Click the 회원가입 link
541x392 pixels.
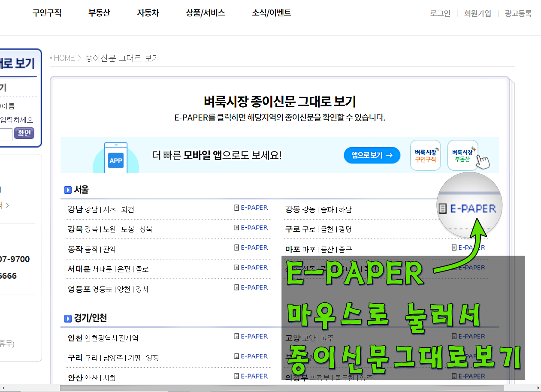tap(478, 13)
